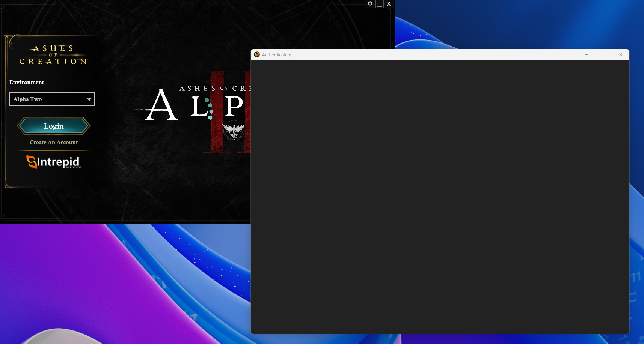Close the Authenticating window
The image size is (644, 344).
[x=620, y=54]
